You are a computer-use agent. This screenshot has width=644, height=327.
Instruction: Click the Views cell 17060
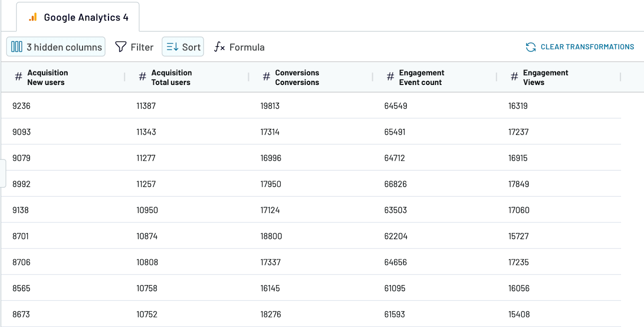click(519, 210)
